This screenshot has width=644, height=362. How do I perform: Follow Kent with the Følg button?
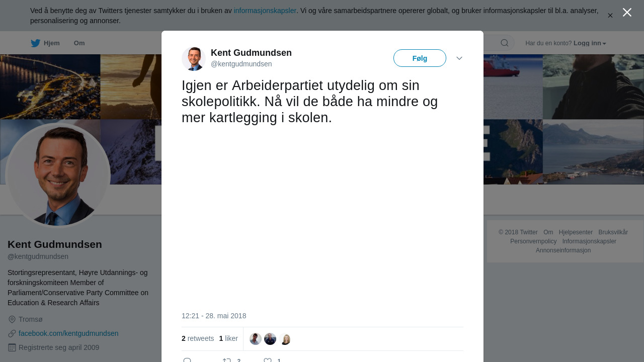pos(420,58)
